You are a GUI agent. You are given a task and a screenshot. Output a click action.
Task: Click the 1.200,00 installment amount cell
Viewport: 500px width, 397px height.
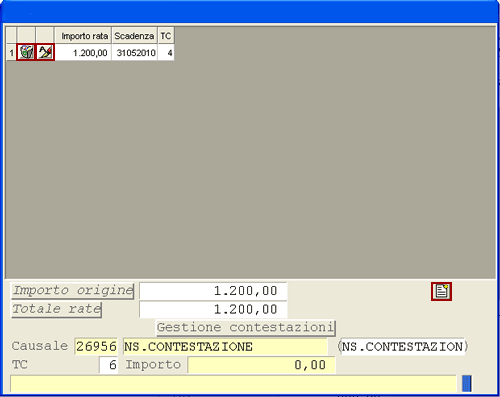[x=83, y=53]
